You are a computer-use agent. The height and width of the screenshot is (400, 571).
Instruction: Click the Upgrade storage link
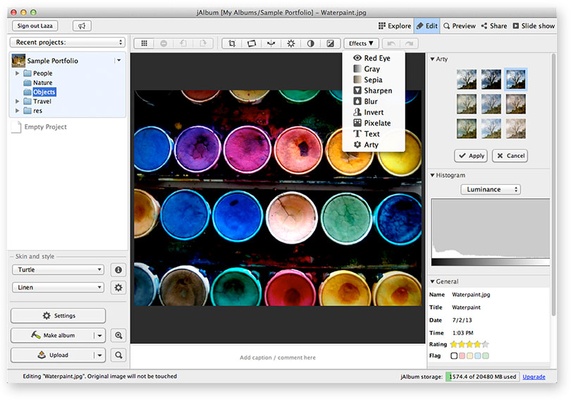pos(534,377)
